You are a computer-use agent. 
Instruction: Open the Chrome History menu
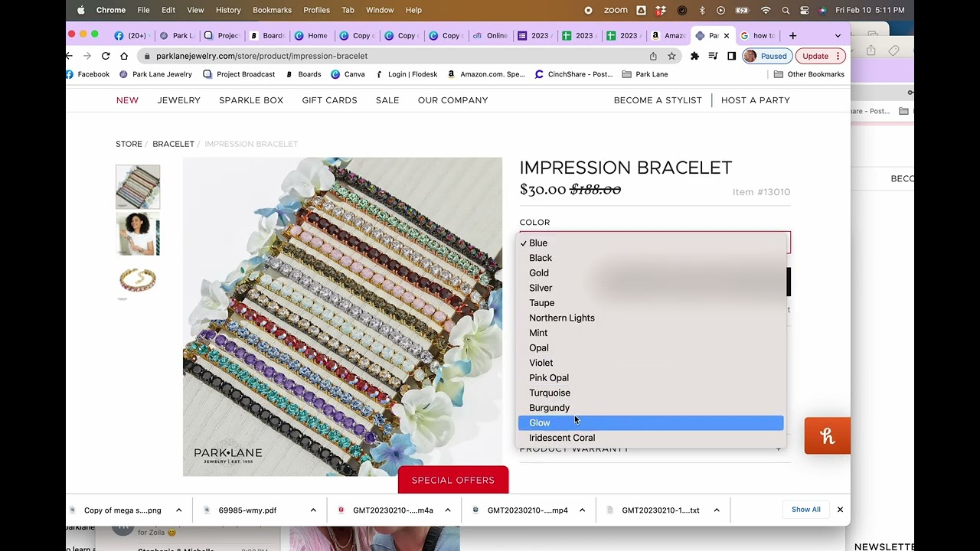(228, 10)
